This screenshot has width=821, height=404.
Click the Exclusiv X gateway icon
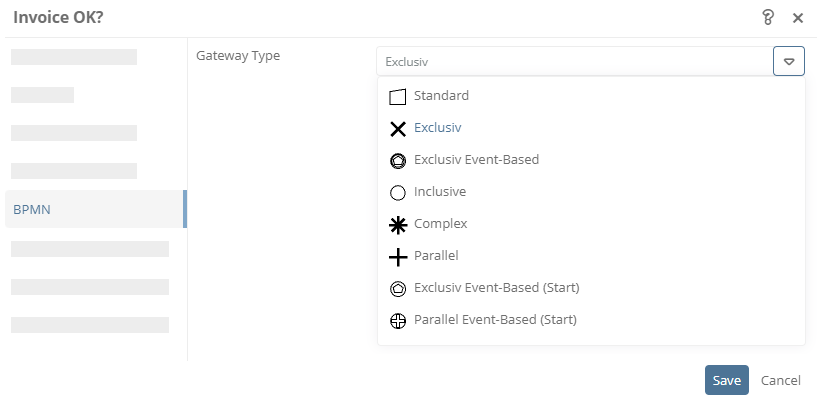[398, 129]
